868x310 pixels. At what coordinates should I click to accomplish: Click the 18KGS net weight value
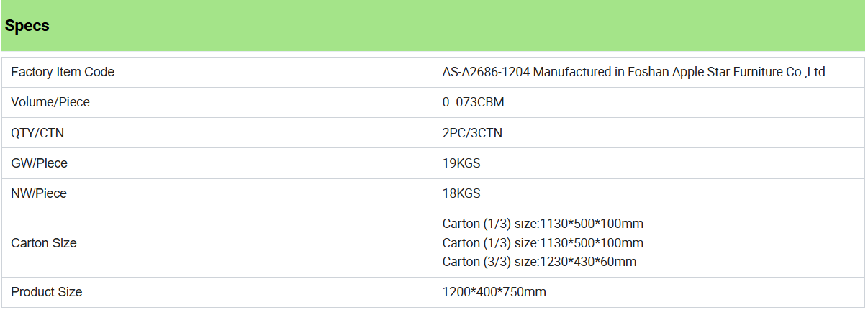[461, 193]
